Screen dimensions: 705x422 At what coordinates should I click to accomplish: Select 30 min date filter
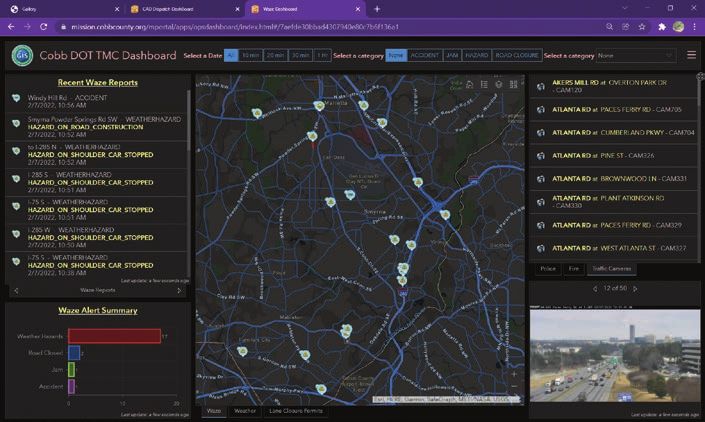click(300, 55)
